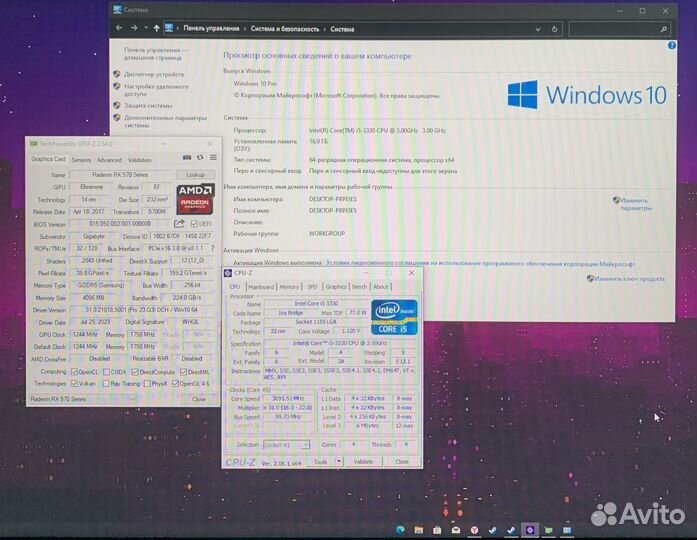Open Дополнительные параметры системы link

coord(165,121)
